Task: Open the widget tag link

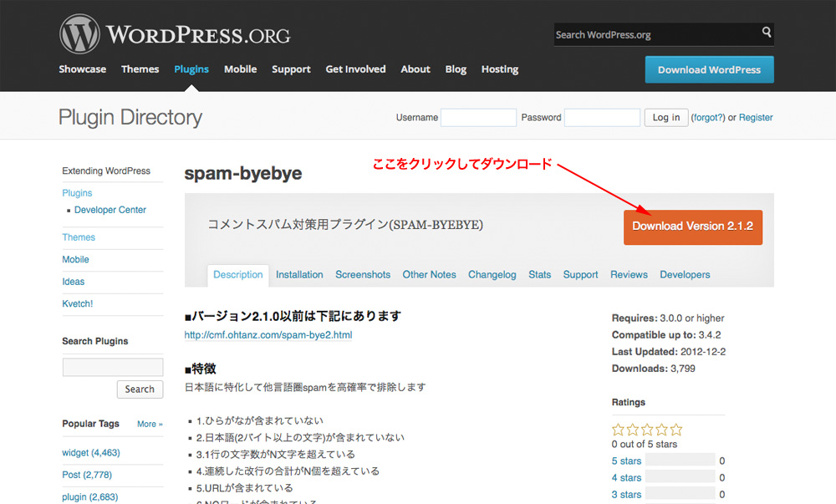Action: pyautogui.click(x=91, y=453)
